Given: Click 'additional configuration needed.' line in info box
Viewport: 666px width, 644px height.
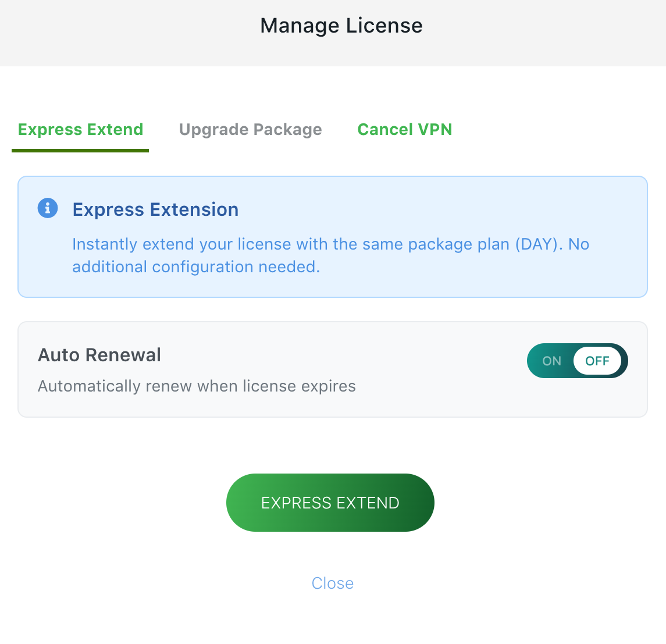Looking at the screenshot, I should (196, 267).
